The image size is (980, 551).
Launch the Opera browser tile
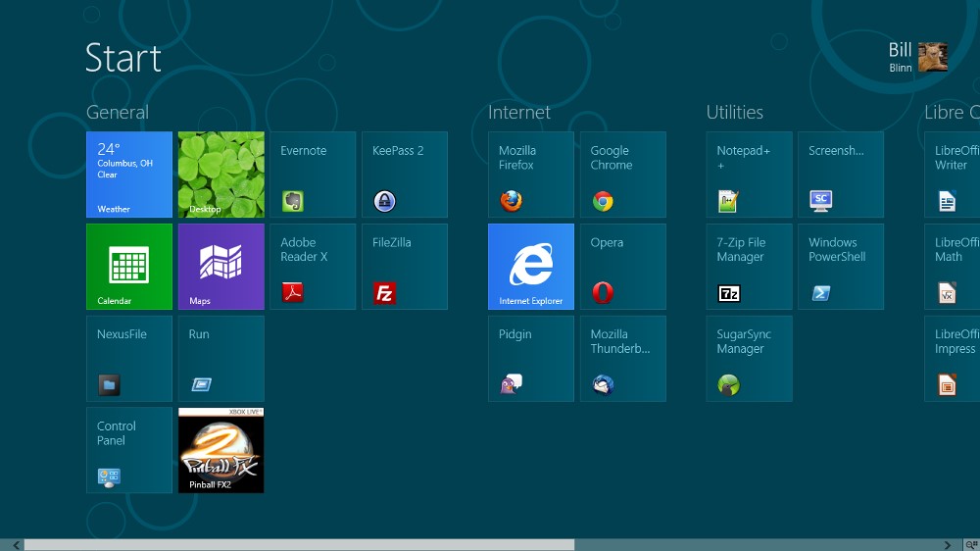[623, 267]
